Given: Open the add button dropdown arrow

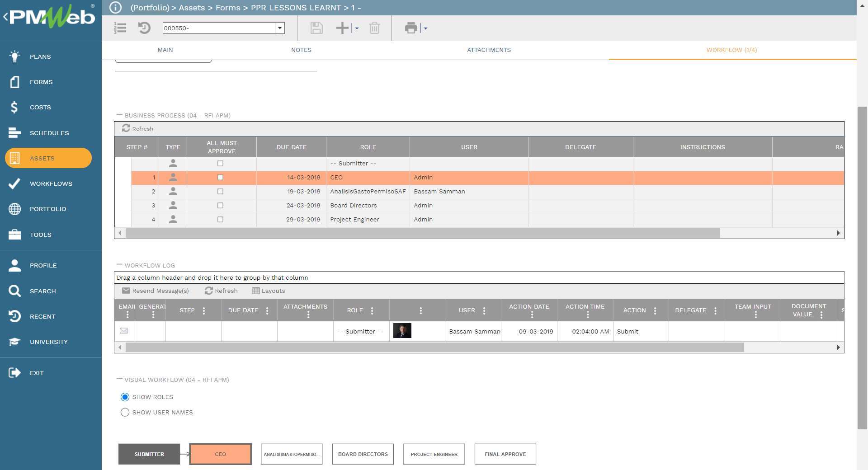Looking at the screenshot, I should (x=357, y=28).
